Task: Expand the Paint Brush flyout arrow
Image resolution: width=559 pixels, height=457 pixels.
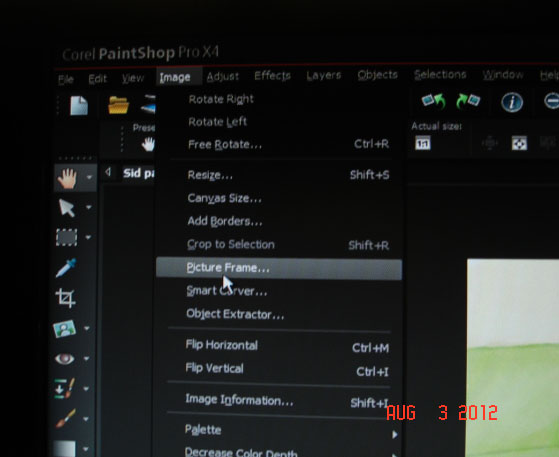Action: 86,419
